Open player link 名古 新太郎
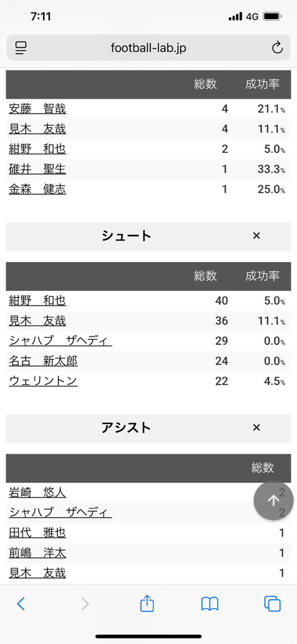 pos(43,361)
